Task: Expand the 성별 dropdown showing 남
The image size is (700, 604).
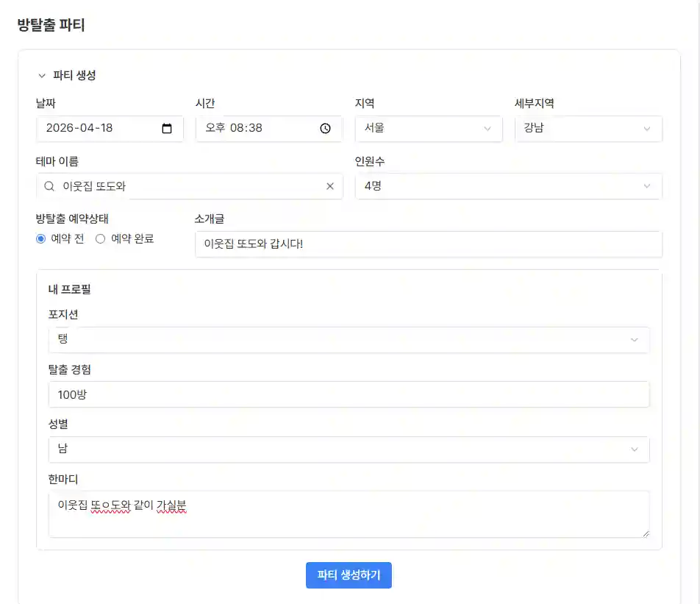Action: 349,450
